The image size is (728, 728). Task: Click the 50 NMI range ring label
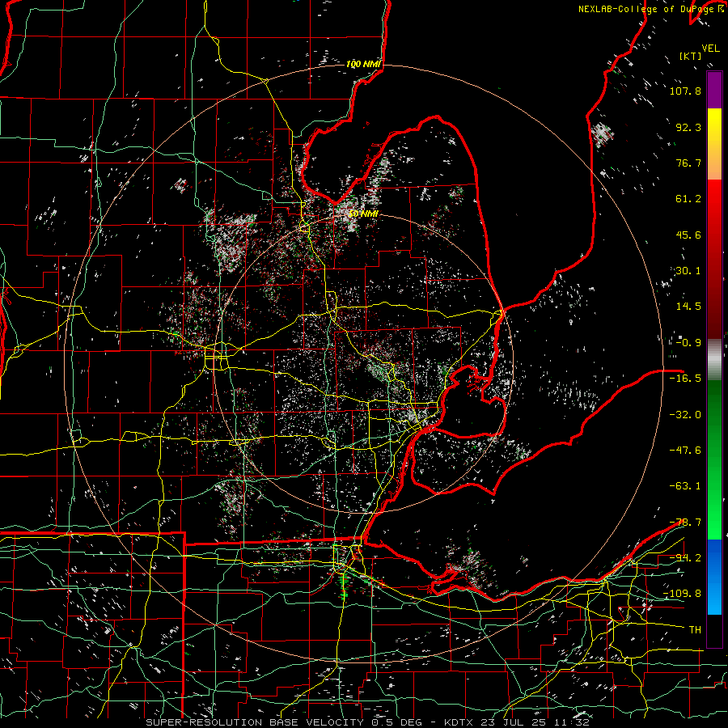point(363,214)
